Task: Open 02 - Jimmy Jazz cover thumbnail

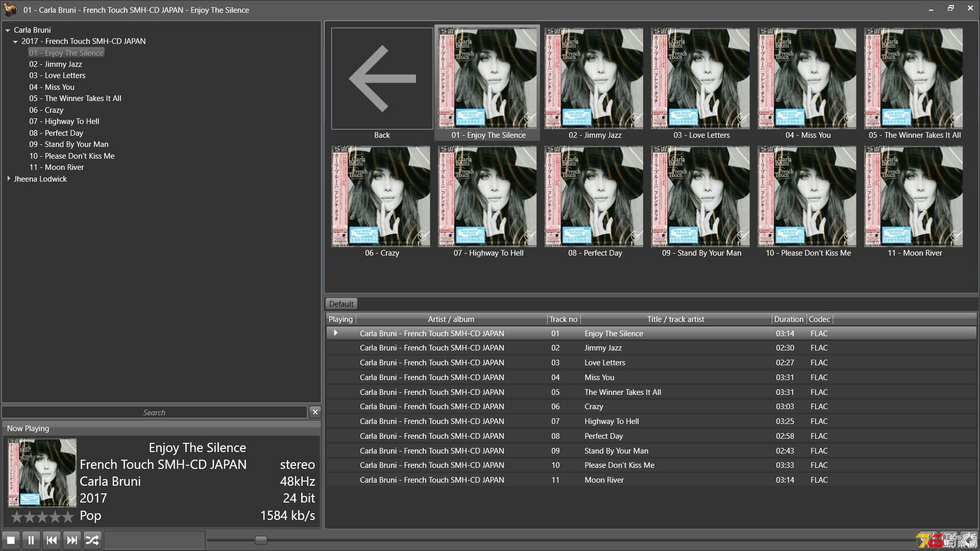Action: tap(594, 79)
